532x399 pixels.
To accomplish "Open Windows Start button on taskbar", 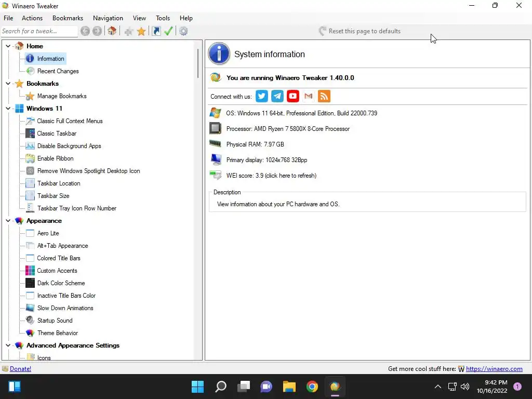I will [197, 387].
